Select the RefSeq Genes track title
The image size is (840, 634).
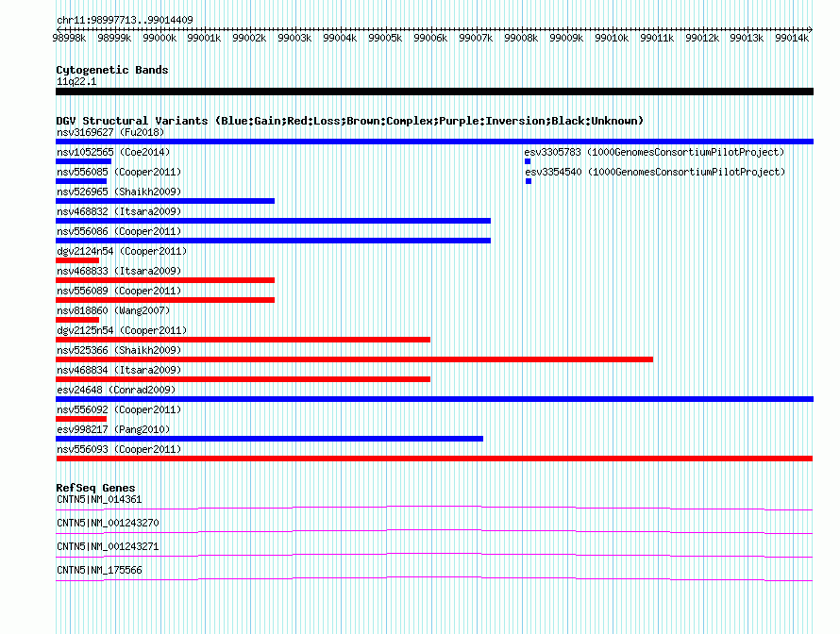click(95, 488)
